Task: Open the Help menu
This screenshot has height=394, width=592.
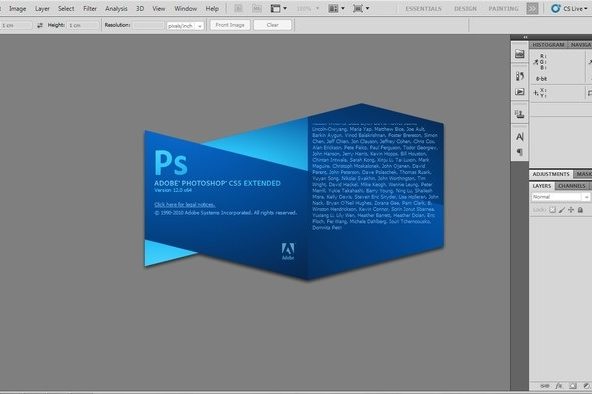Action: tap(212, 8)
